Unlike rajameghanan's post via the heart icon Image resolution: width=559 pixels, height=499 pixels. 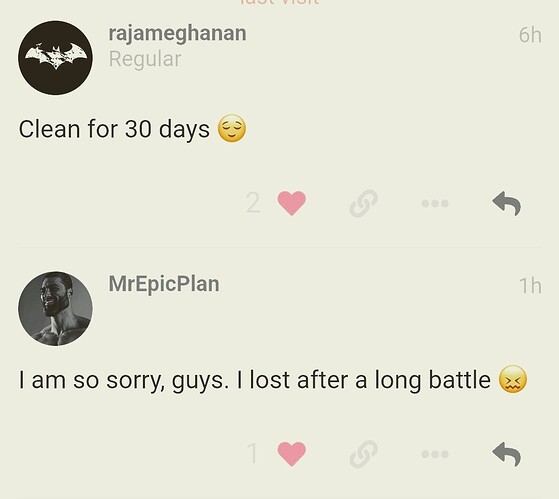pos(292,203)
